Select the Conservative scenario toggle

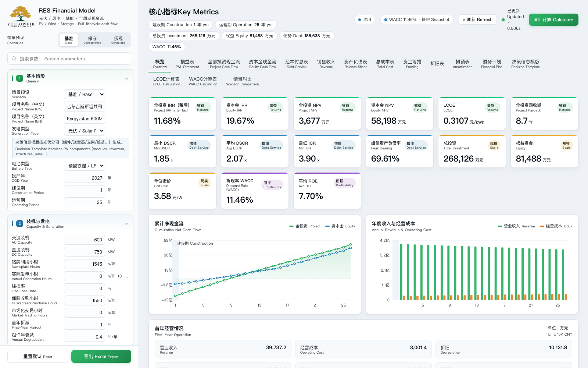click(92, 40)
